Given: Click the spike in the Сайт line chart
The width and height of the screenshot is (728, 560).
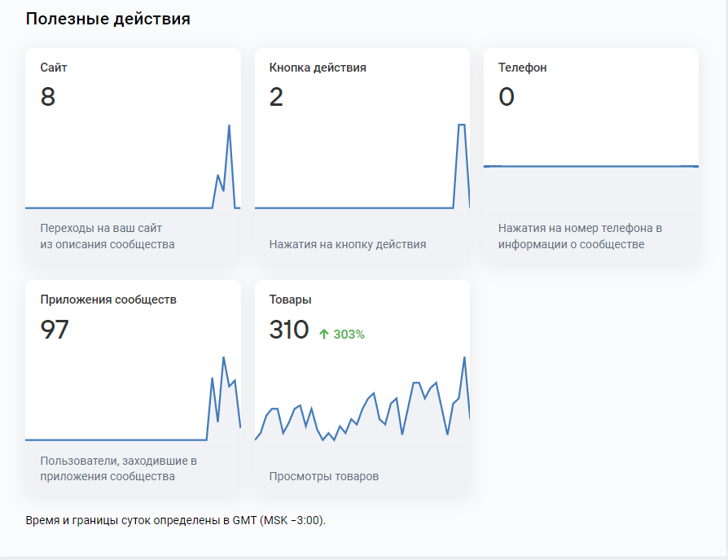Looking at the screenshot, I should click(x=229, y=127).
